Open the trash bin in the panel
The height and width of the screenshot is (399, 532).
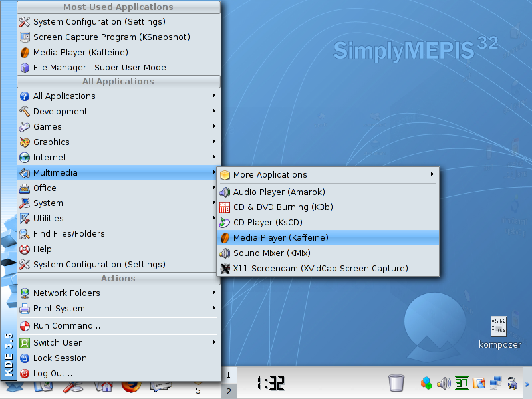pyautogui.click(x=396, y=383)
